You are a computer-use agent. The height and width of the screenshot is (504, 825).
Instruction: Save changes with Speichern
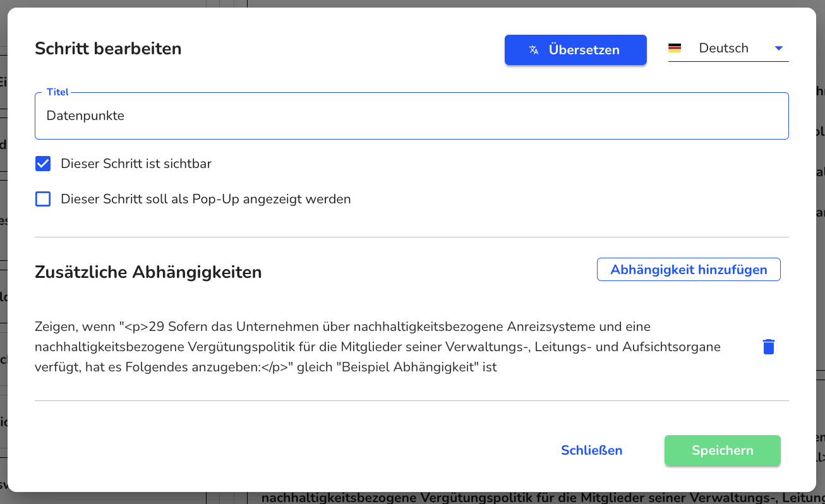click(723, 450)
